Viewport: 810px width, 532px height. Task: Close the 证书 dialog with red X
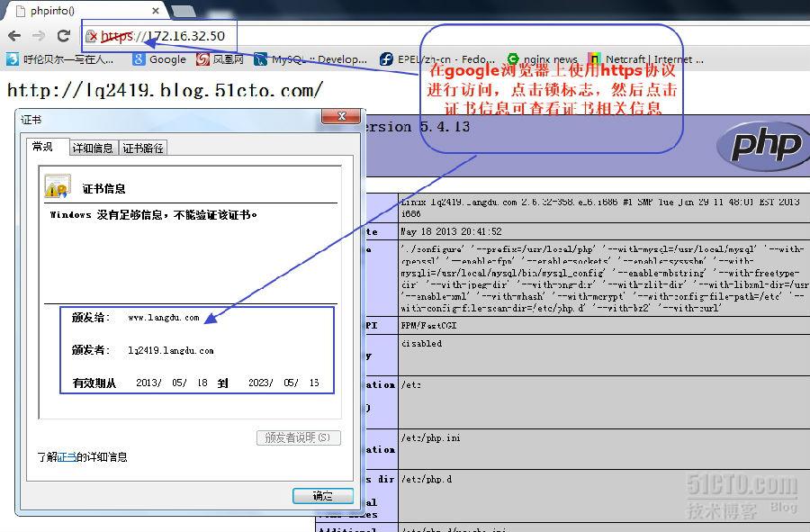tap(341, 116)
